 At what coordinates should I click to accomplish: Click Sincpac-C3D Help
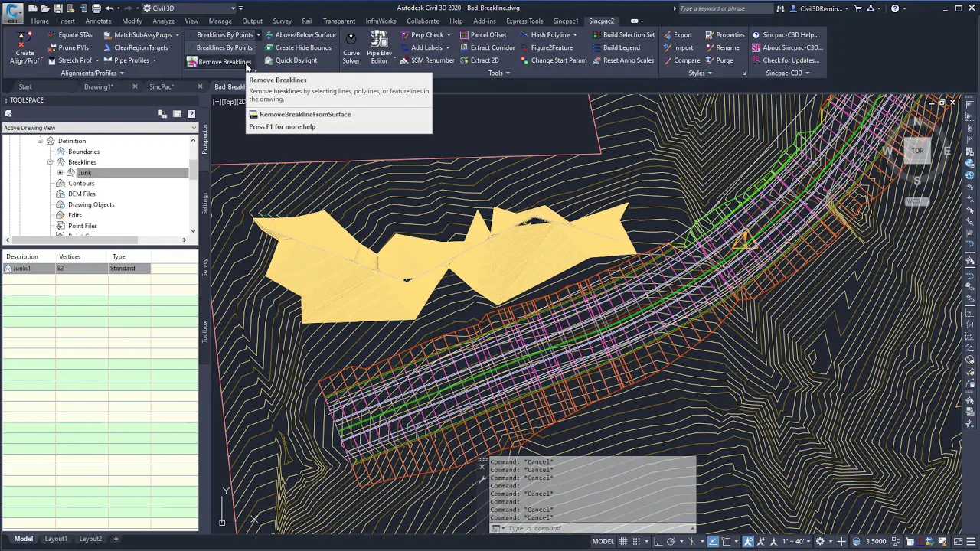click(x=786, y=35)
